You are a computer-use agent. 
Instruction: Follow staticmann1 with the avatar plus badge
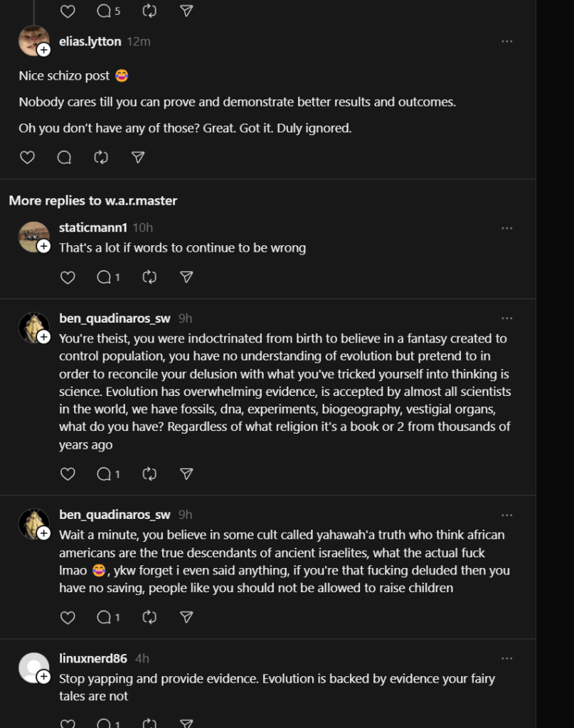click(x=43, y=246)
